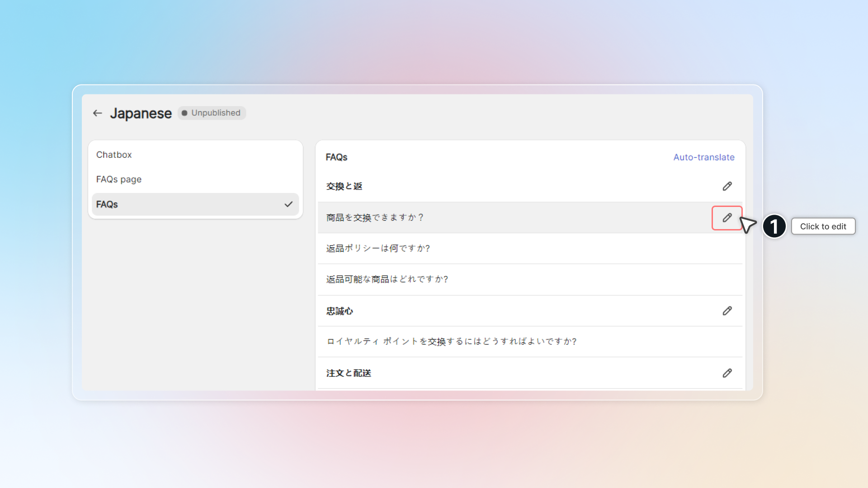Image resolution: width=868 pixels, height=488 pixels.
Task: Click the 注文と配送 category heading
Action: tap(349, 373)
